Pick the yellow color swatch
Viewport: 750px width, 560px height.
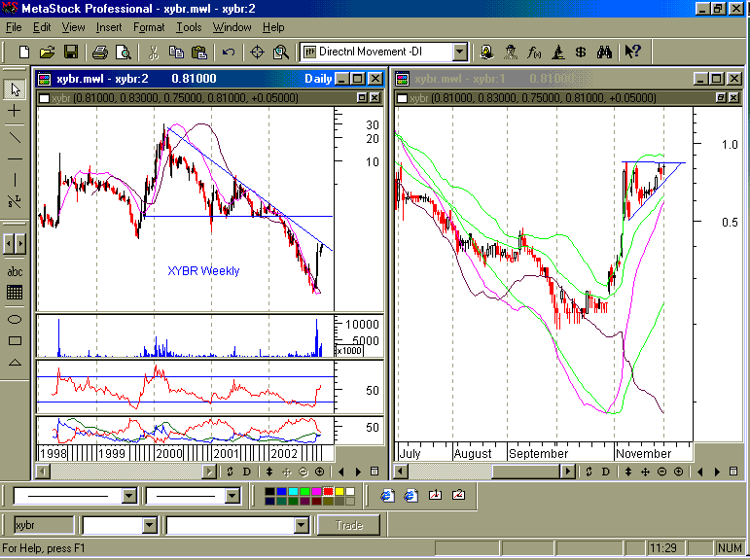[339, 491]
